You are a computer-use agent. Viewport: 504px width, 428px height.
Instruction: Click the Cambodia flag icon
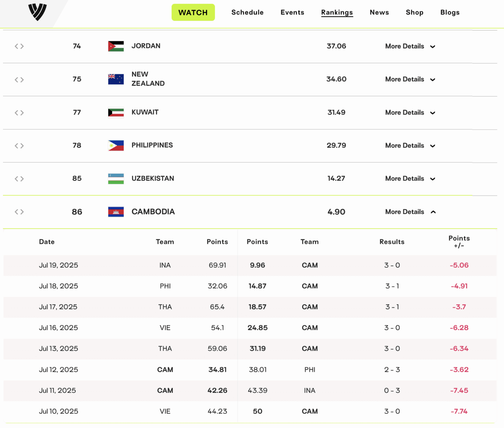116,212
